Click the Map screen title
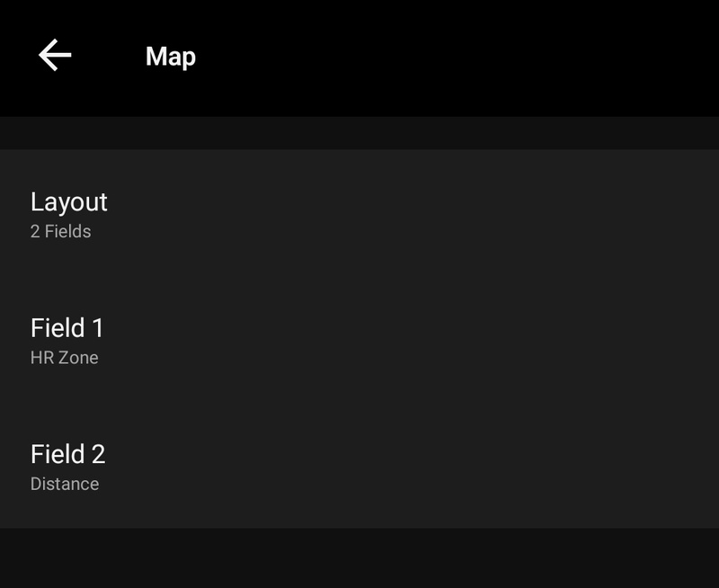Screen dimensions: 719x588 171,57
